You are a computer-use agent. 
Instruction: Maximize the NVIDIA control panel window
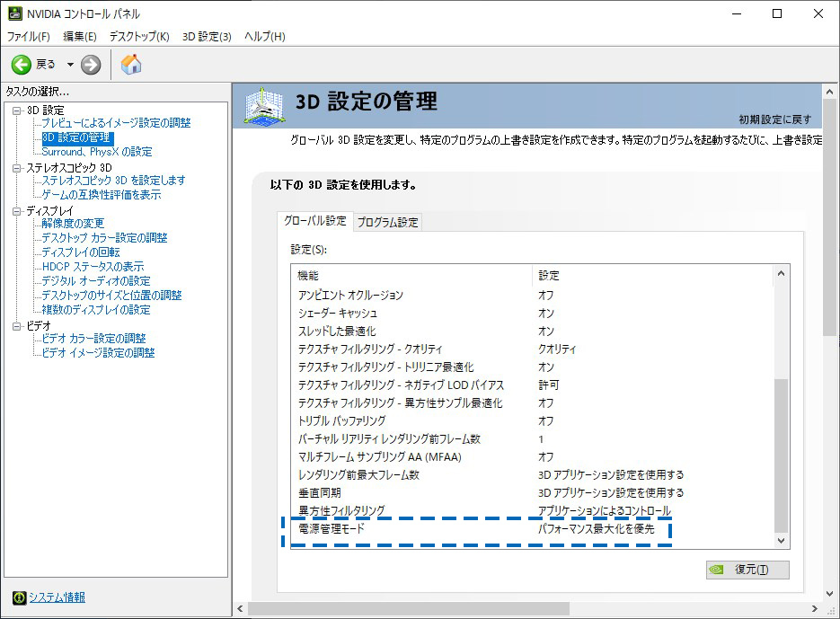777,14
